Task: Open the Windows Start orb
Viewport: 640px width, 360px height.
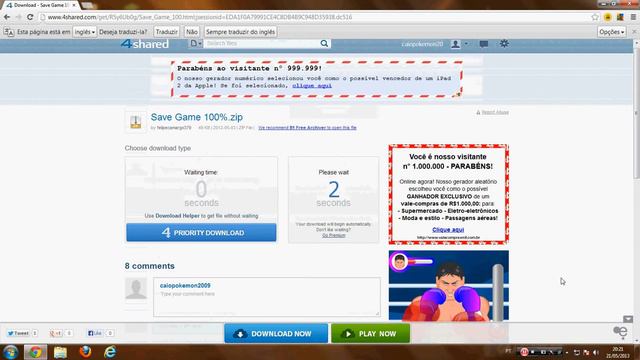Action: (x=11, y=352)
